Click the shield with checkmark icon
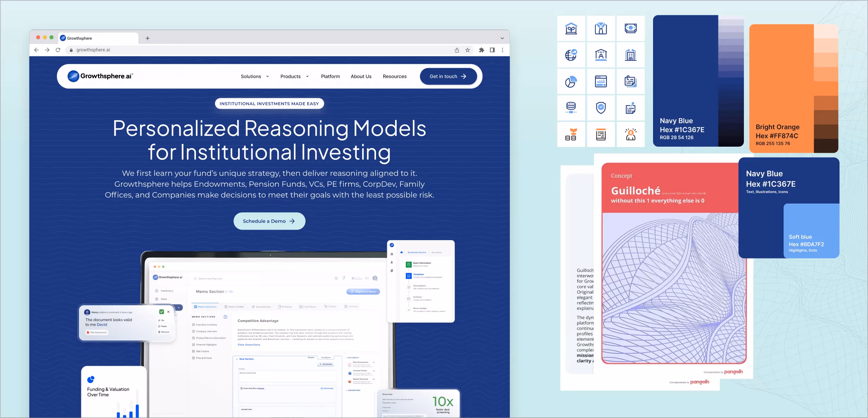The image size is (868, 418). [600, 108]
